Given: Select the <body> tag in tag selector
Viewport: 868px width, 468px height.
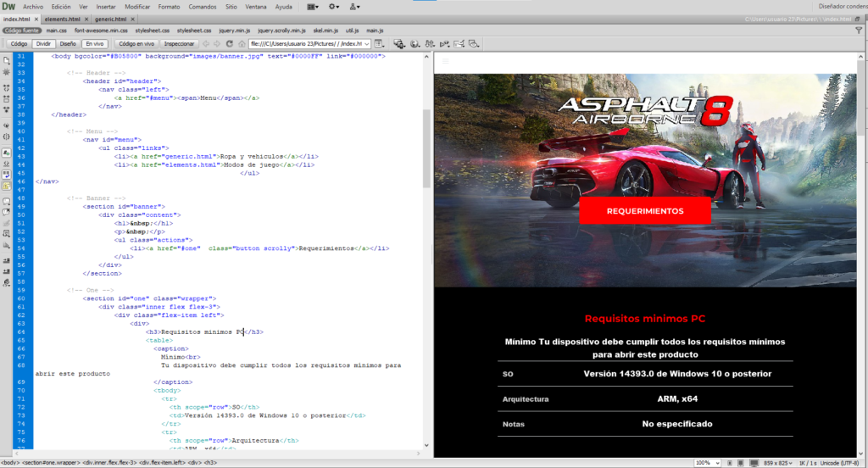Looking at the screenshot, I should coord(9,462).
